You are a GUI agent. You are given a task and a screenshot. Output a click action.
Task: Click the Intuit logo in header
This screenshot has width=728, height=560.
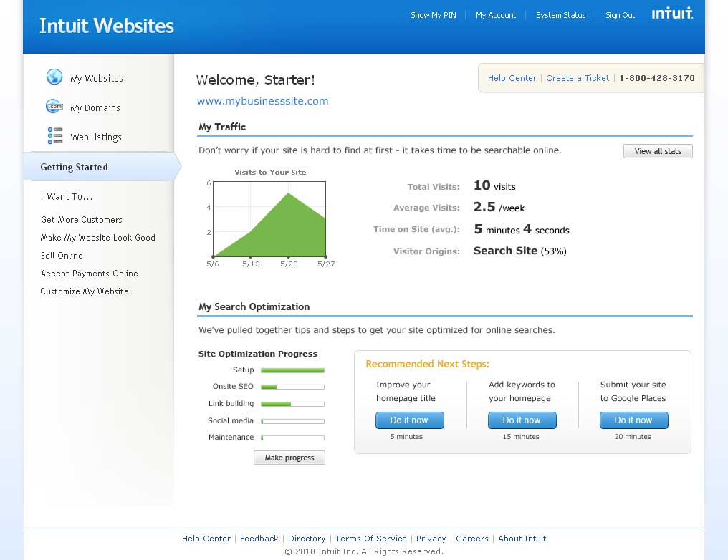tap(672, 13)
